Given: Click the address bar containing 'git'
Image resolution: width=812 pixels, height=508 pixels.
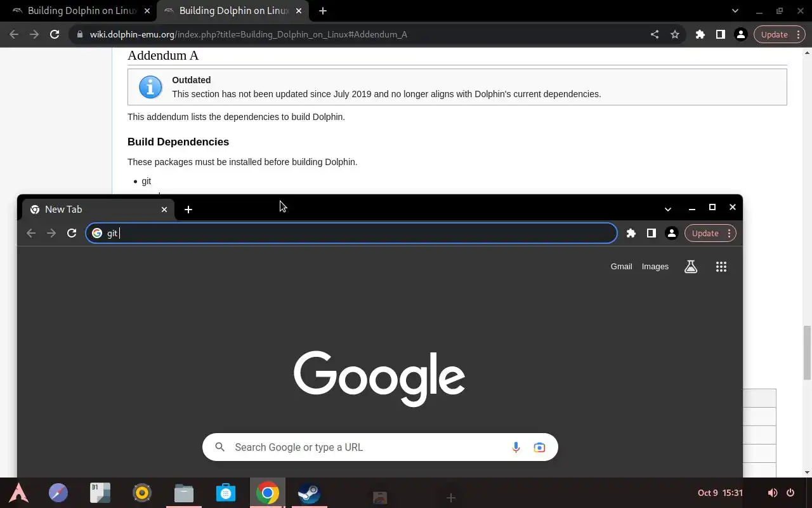Looking at the screenshot, I should 351,233.
